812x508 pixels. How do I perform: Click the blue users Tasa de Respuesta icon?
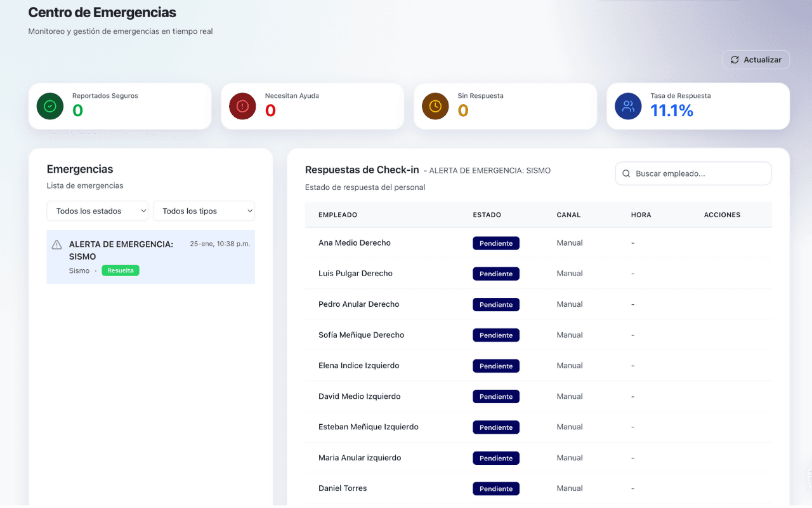tap(628, 106)
